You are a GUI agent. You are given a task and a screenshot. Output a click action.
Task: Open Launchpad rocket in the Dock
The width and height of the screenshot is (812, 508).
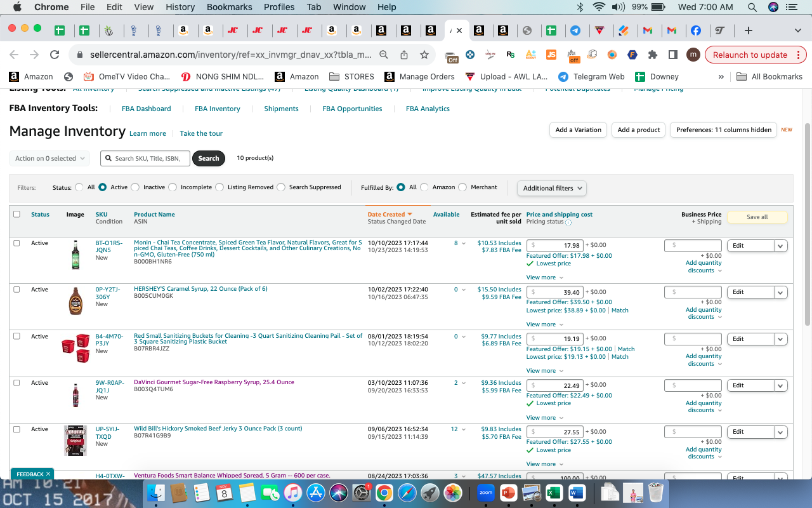[x=430, y=492]
